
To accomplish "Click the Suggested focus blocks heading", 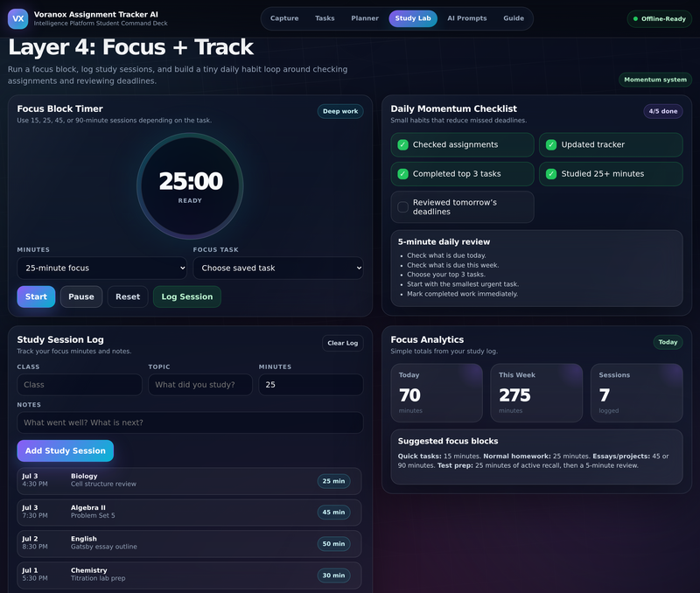I will point(448,442).
